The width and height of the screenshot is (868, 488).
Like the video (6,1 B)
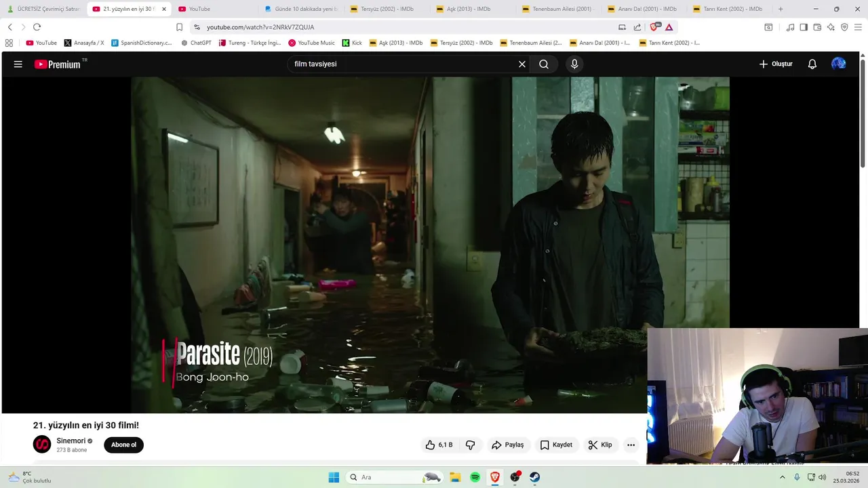tap(439, 445)
